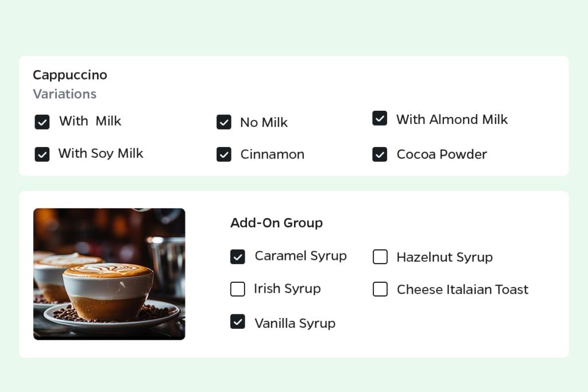The width and height of the screenshot is (588, 392).
Task: Uncheck the Caramel Syrup add-on
Action: point(237,257)
